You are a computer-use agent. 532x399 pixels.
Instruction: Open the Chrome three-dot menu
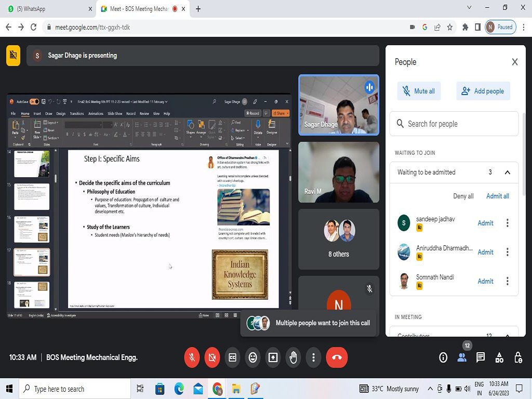coord(524,27)
